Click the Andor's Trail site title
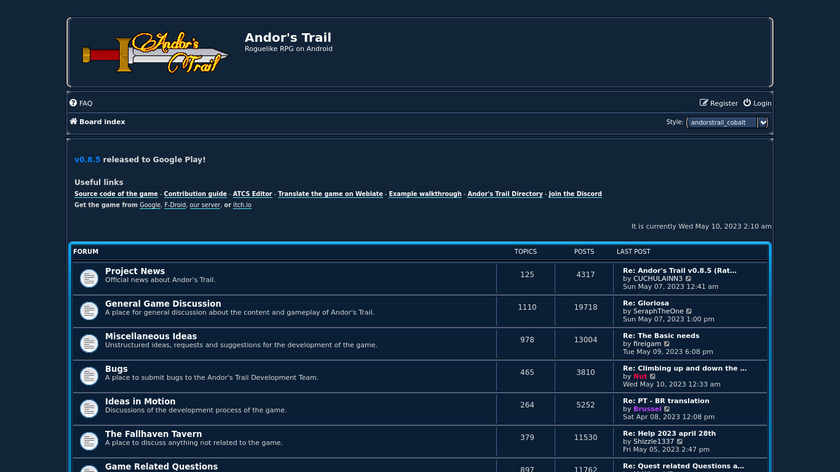The width and height of the screenshot is (840, 472). pos(288,38)
